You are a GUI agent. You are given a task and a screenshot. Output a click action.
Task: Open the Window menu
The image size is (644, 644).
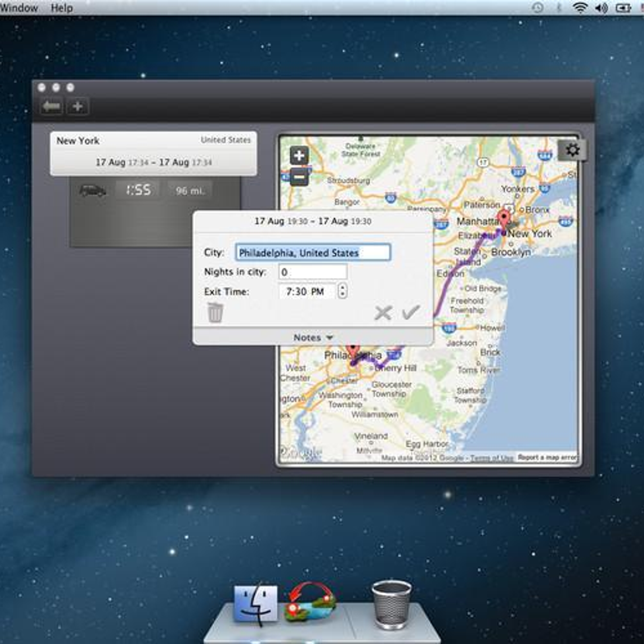point(19,8)
